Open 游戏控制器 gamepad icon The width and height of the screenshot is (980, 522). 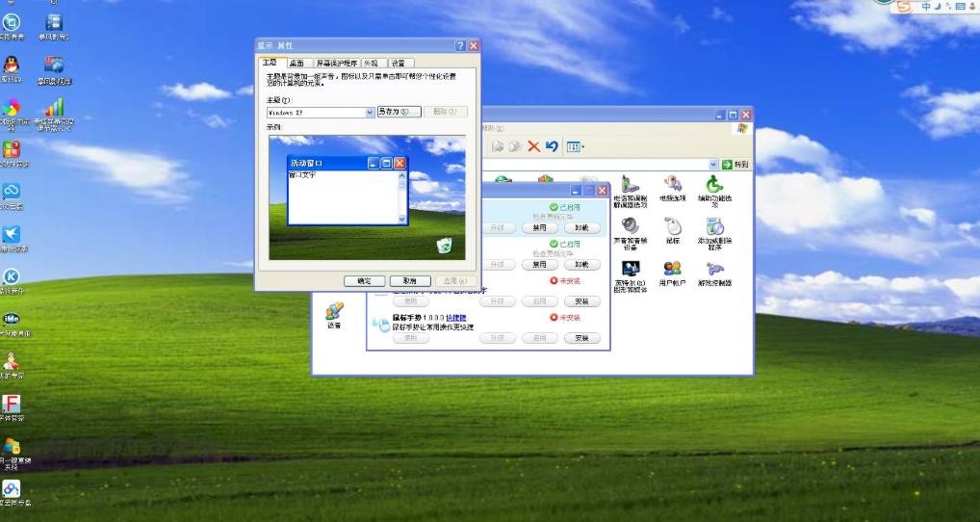point(714,274)
